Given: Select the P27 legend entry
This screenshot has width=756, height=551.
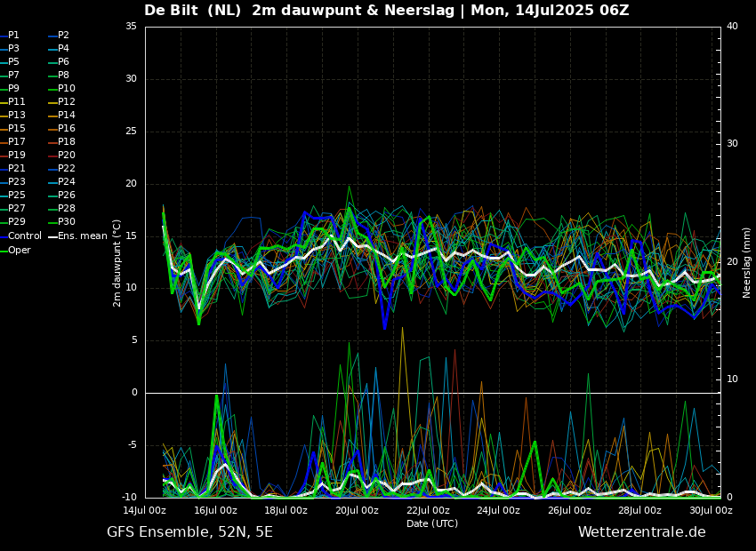Looking at the screenshot, I should pyautogui.click(x=12, y=209).
